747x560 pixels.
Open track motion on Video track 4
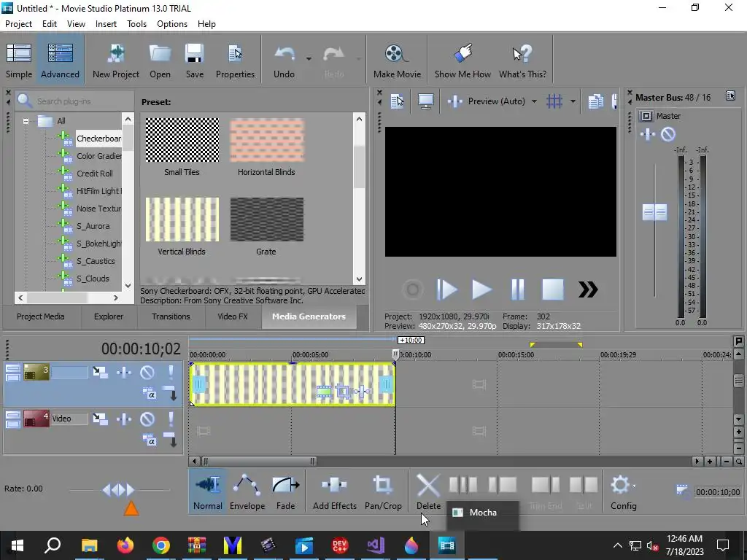point(100,419)
